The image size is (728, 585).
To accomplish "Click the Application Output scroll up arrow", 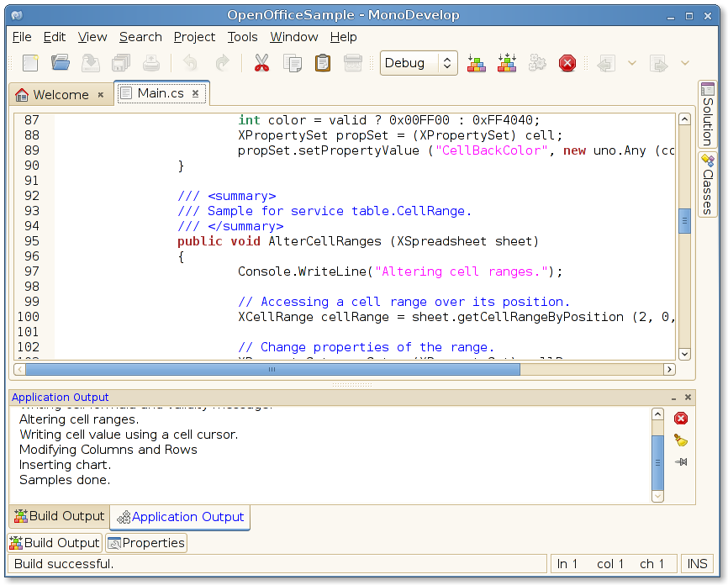I will (657, 414).
